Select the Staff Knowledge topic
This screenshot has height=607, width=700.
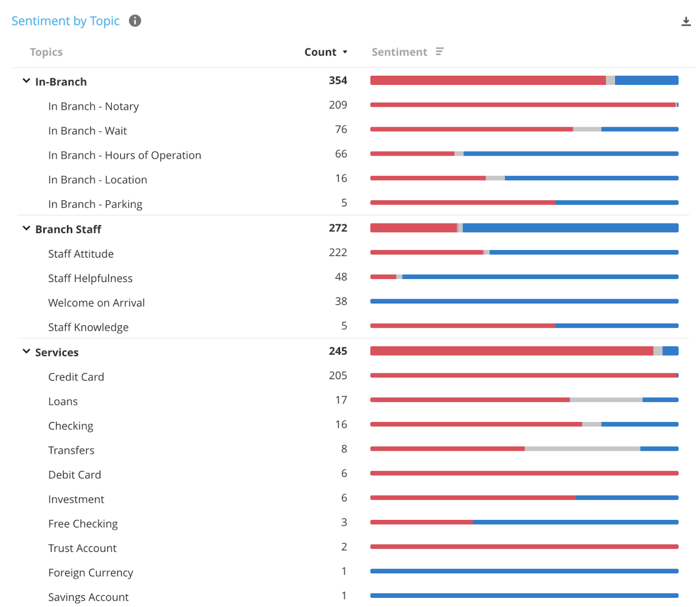88,327
